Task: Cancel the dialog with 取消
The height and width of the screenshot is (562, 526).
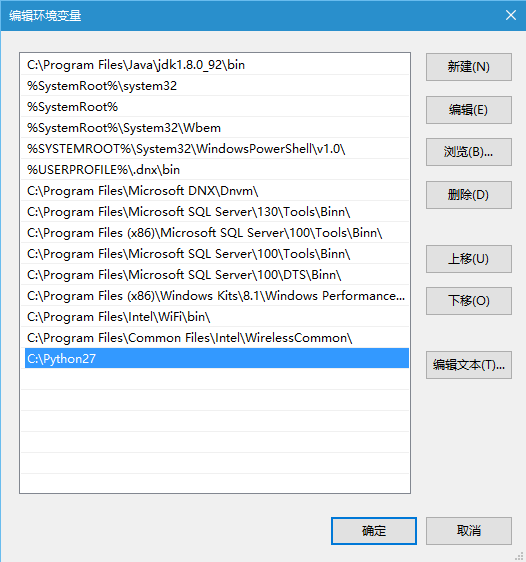Action: click(469, 531)
